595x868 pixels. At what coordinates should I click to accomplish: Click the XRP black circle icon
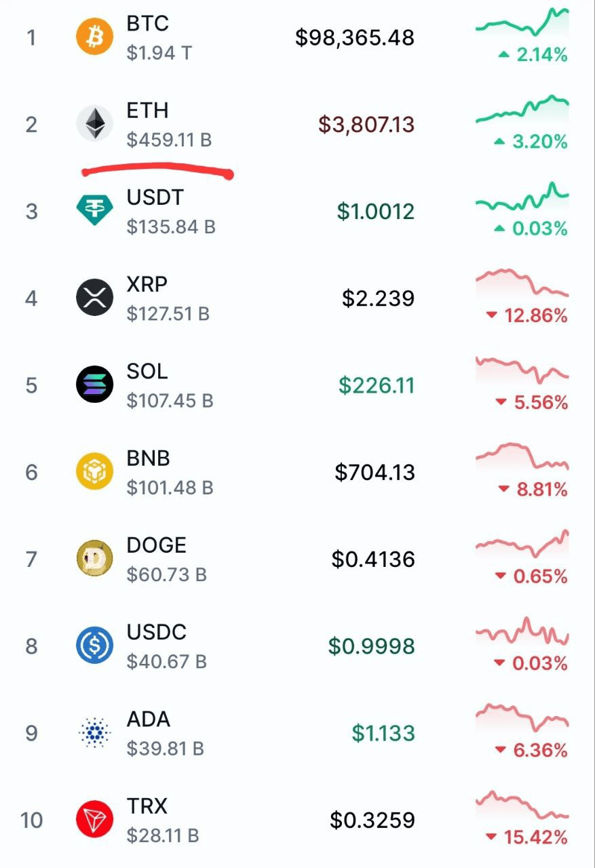(x=94, y=298)
